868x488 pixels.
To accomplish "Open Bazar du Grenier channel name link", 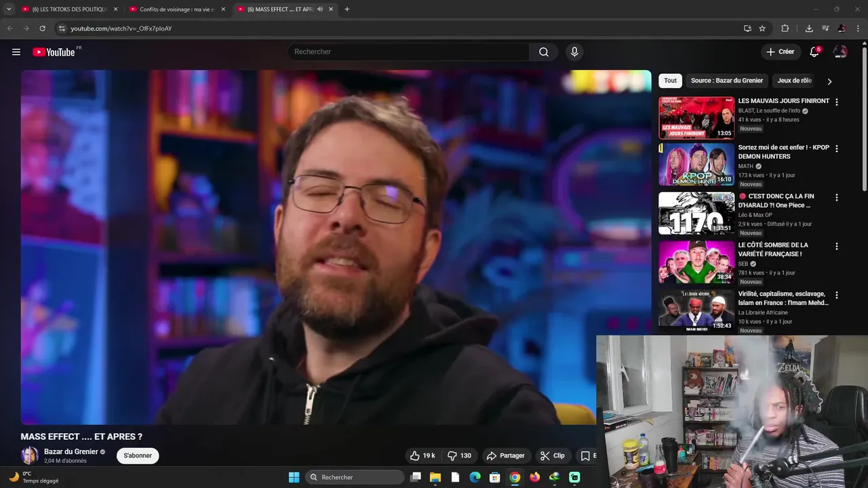I will pos(71,451).
